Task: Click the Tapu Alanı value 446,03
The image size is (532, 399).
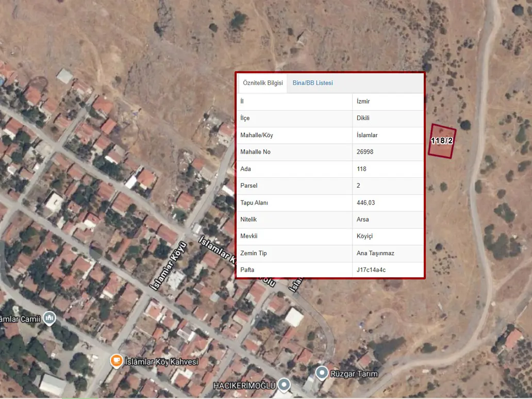Action: point(366,203)
